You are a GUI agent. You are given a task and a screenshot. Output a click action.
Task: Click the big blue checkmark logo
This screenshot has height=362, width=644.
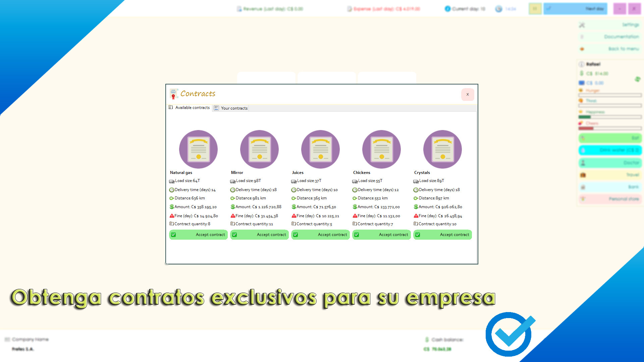click(x=509, y=334)
